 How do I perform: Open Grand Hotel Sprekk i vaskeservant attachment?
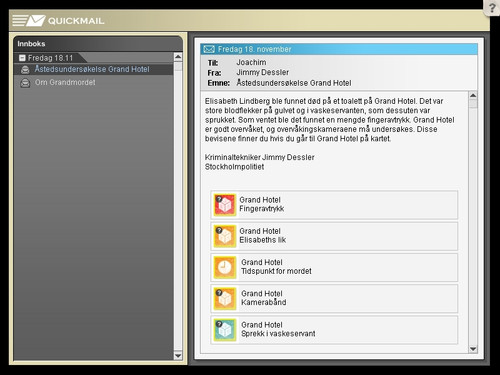pyautogui.click(x=334, y=330)
